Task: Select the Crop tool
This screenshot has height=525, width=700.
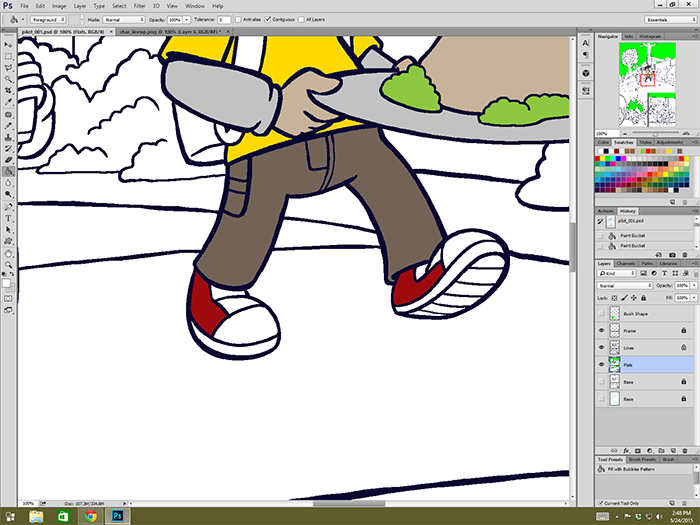Action: 8,91
